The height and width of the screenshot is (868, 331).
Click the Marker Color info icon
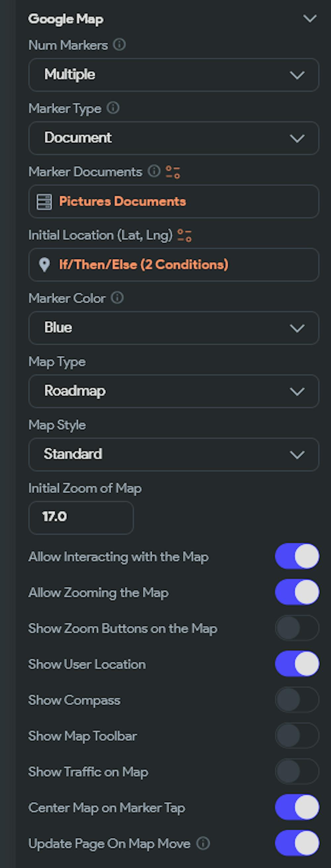click(x=117, y=298)
